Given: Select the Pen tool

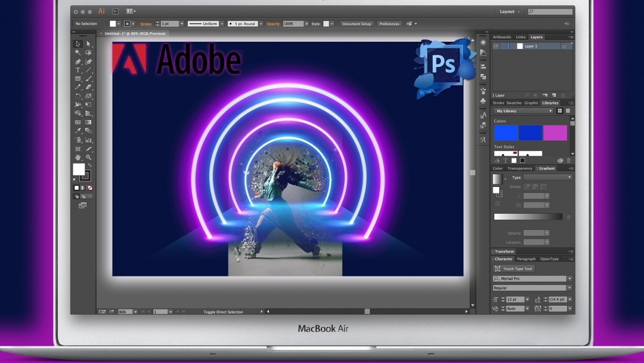Looking at the screenshot, I should pyautogui.click(x=78, y=61).
